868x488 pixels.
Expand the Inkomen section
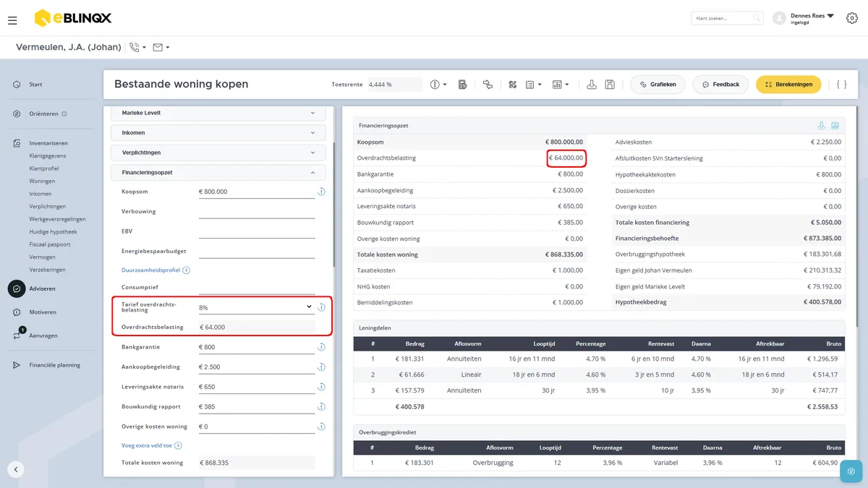click(218, 133)
